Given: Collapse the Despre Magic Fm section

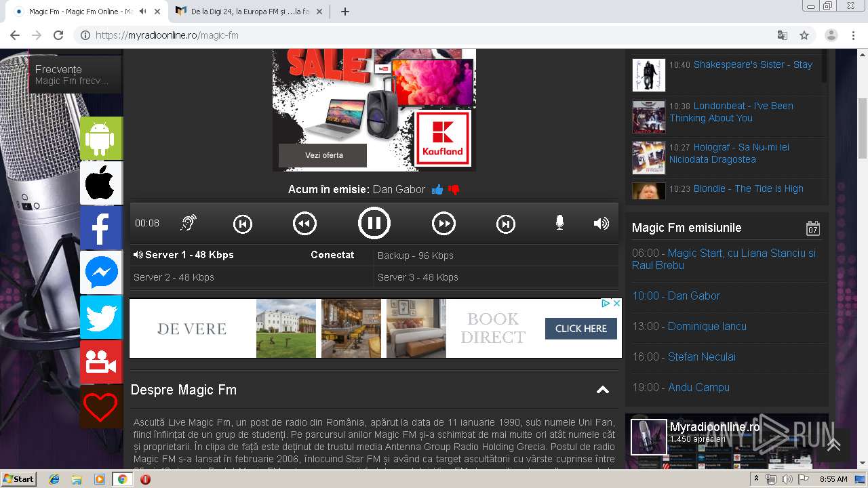Looking at the screenshot, I should (602, 390).
